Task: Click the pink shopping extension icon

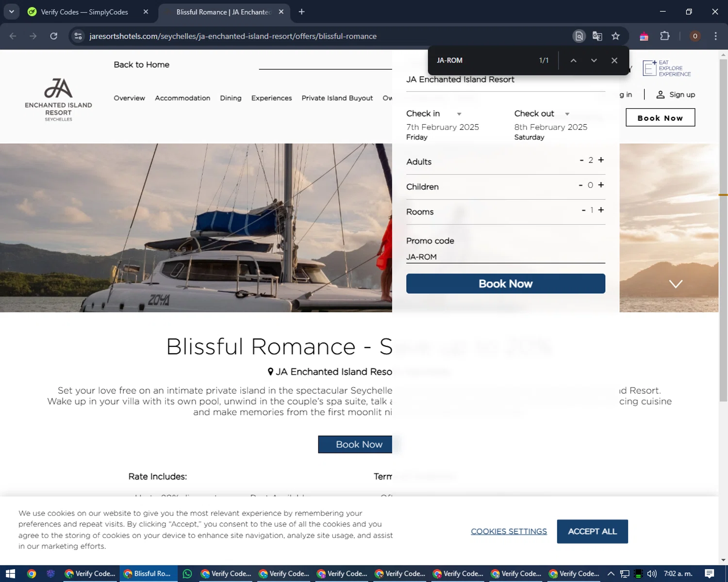Action: click(644, 36)
